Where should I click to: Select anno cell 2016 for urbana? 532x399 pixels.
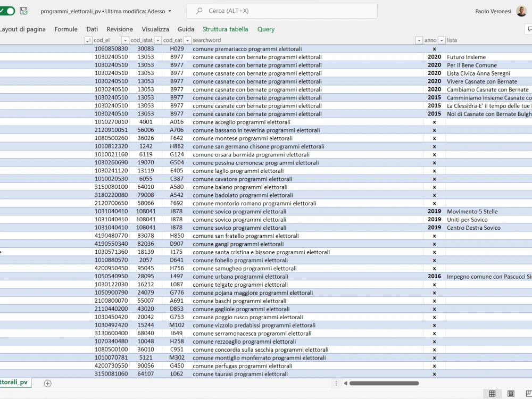[434, 277]
